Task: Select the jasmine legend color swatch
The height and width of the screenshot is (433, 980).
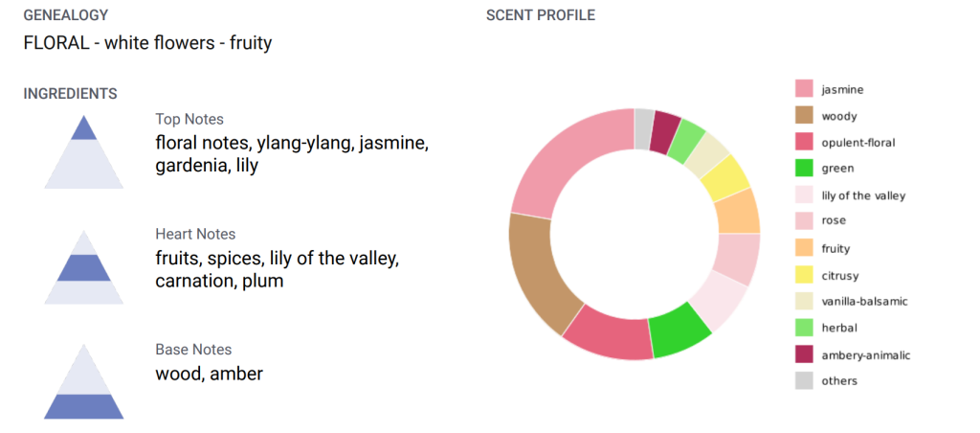Action: coord(804,89)
